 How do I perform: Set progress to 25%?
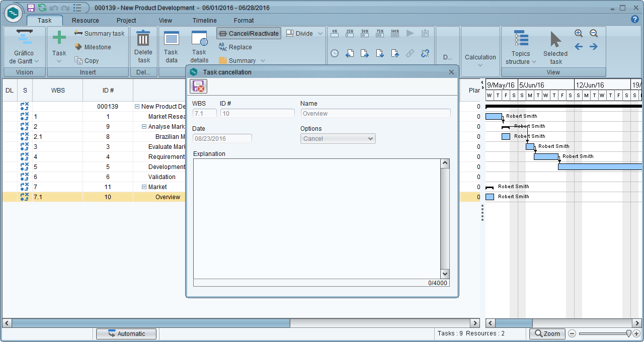coord(350,33)
